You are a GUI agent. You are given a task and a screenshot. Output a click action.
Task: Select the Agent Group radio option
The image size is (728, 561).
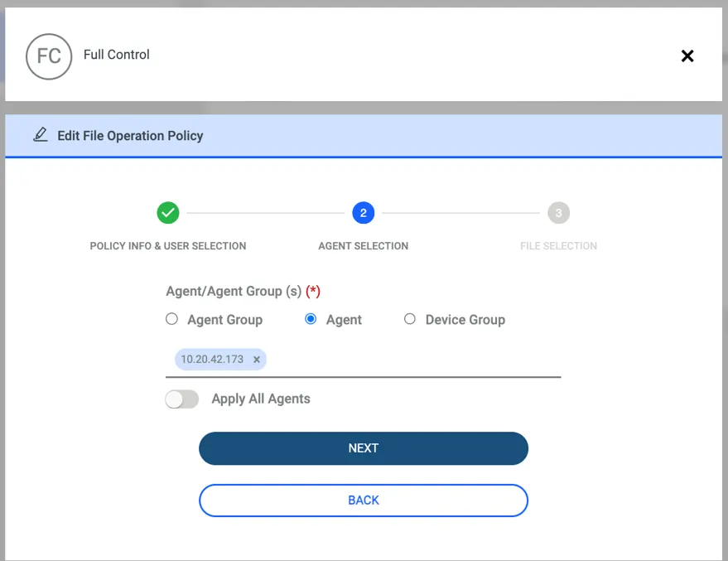pos(171,319)
